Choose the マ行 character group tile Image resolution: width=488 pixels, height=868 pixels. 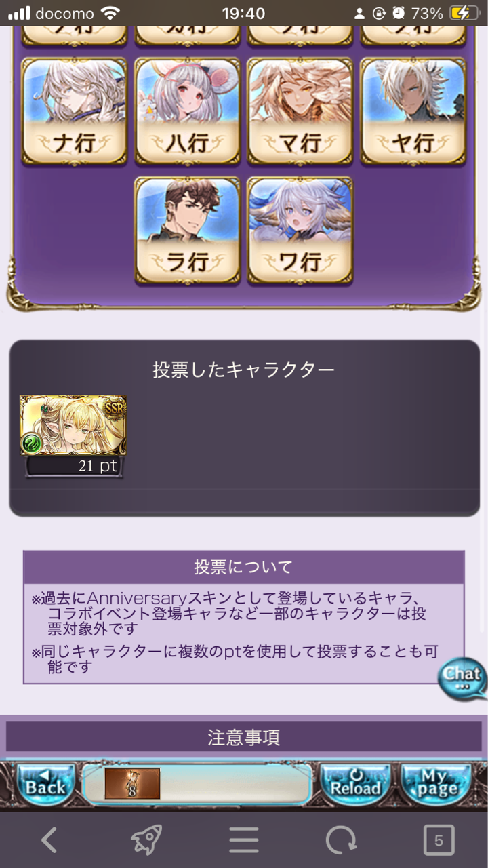pyautogui.click(x=300, y=111)
